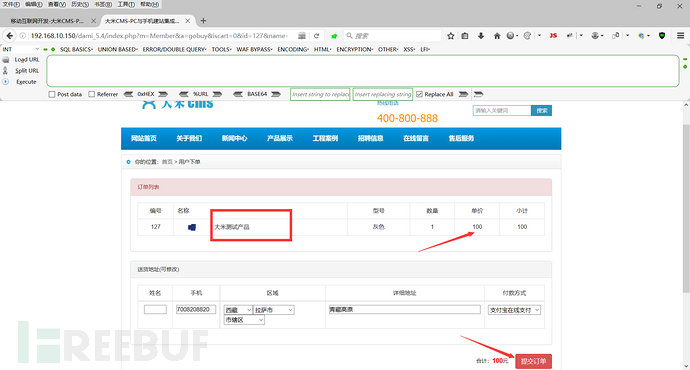Focus the 手机 phone number field
Image resolution: width=690 pixels, height=370 pixels.
[196, 309]
